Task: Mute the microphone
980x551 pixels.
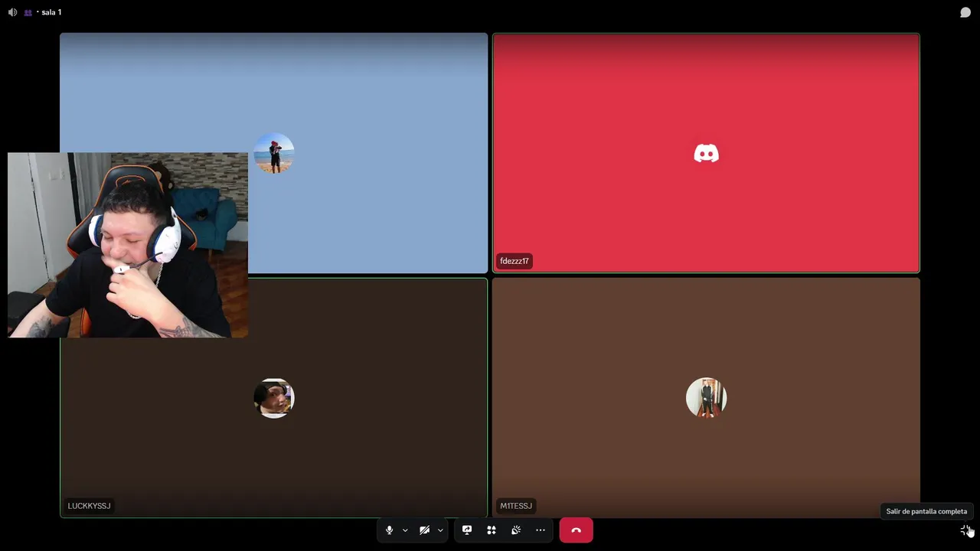Action: coord(389,530)
